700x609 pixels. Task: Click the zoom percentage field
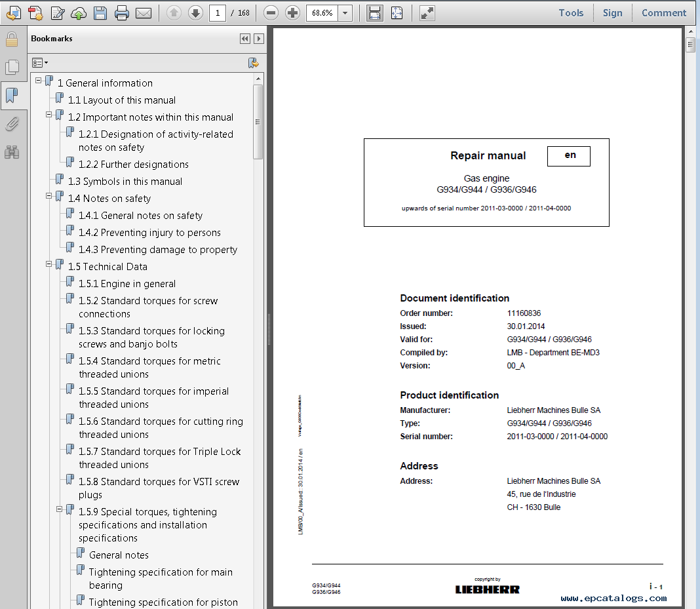point(322,13)
